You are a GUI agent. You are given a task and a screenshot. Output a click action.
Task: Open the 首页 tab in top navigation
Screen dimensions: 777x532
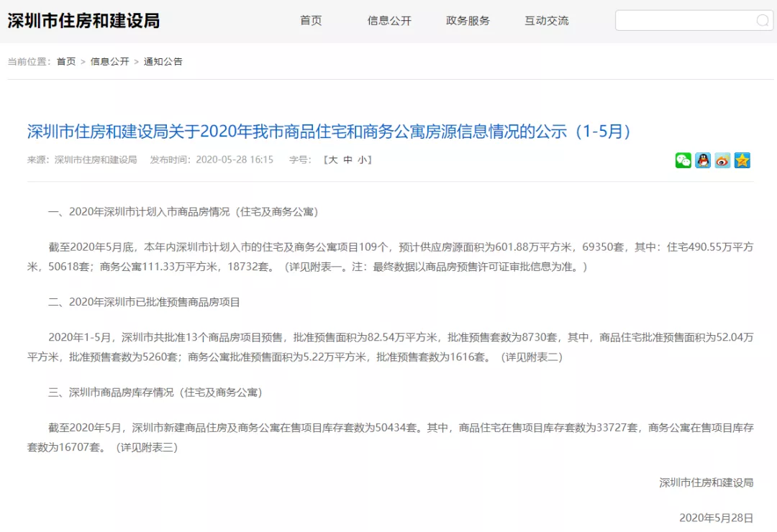point(311,21)
